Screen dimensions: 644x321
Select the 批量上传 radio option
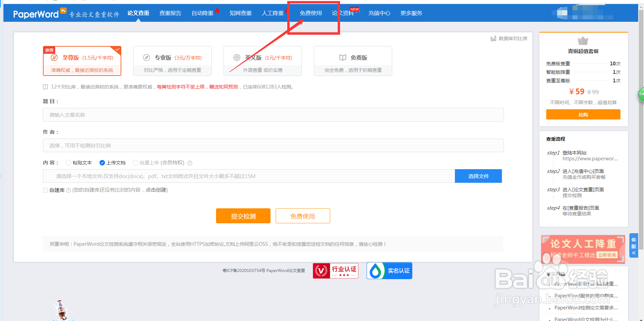tap(136, 163)
